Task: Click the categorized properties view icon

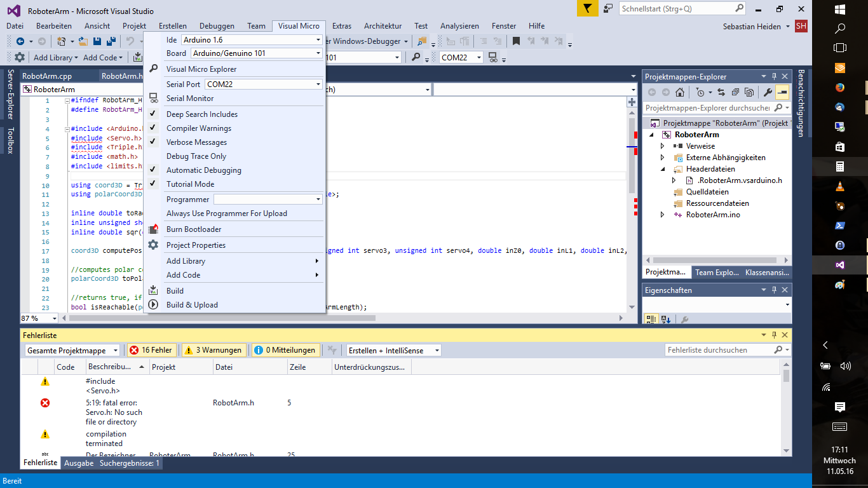Action: (651, 320)
